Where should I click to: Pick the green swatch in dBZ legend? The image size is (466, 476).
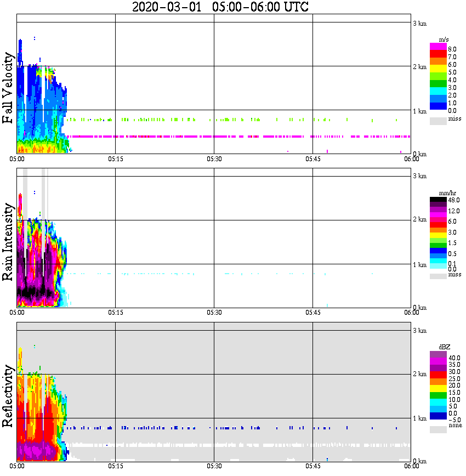438,395
